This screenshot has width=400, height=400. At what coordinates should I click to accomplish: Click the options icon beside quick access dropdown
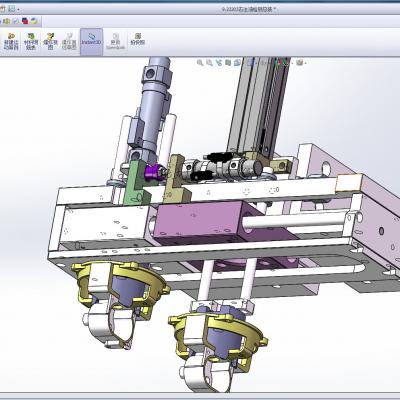click(12, 9)
